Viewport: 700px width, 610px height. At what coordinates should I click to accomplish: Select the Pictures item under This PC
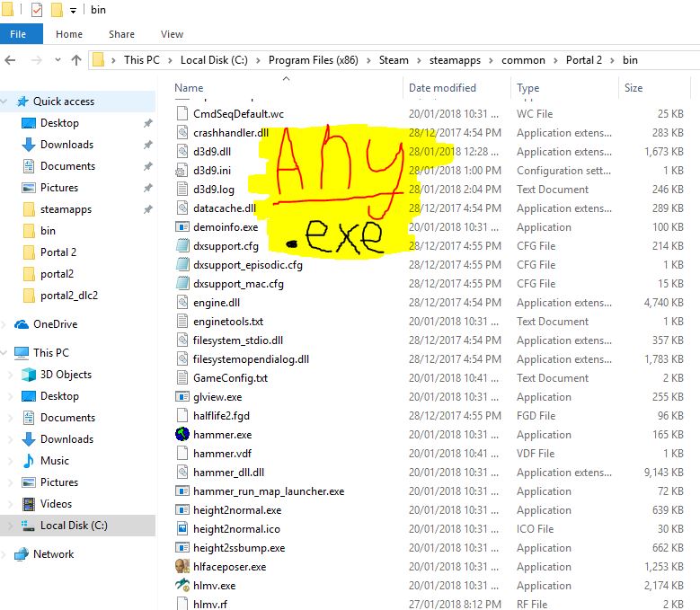click(x=59, y=482)
